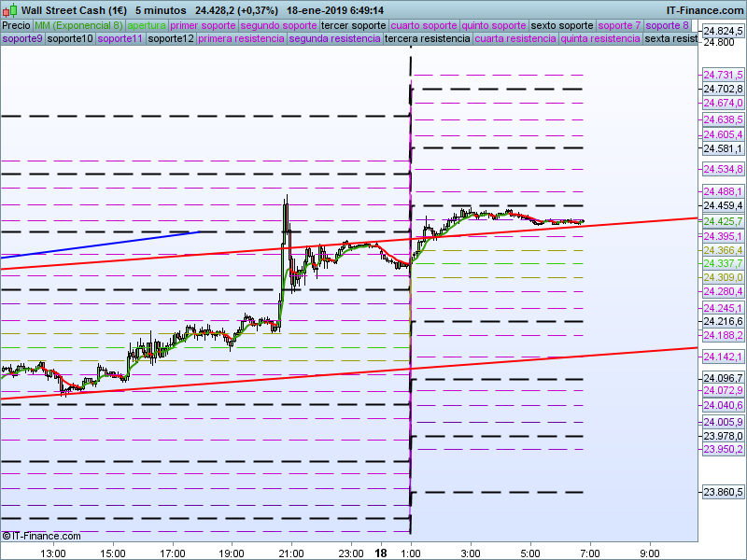747x560 pixels.
Task: Click the '5 minutos' timeframe text
Action: point(161,10)
